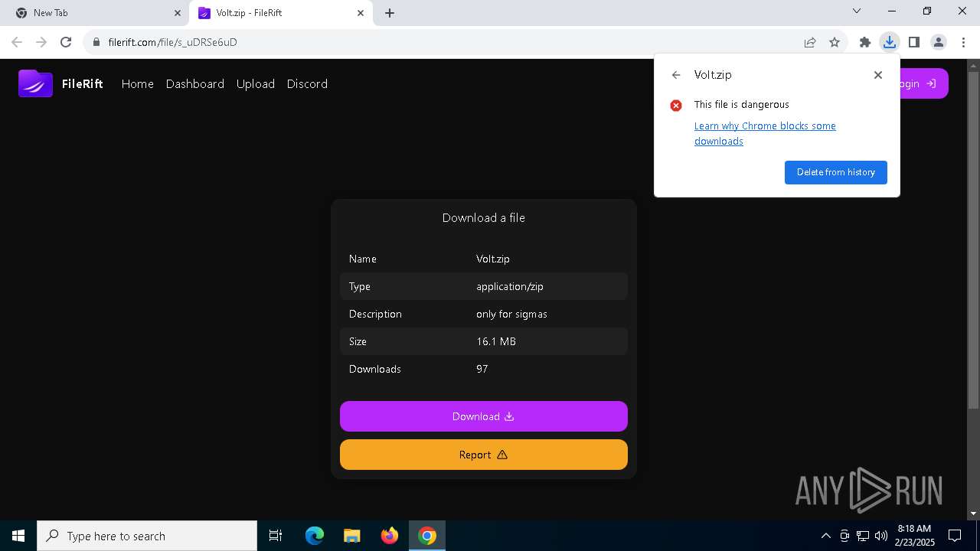The width and height of the screenshot is (980, 551).
Task: Launch Microsoft Edge from taskbar
Action: [315, 536]
